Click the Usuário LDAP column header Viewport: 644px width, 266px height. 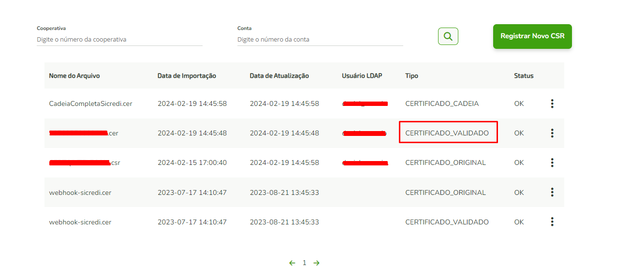point(362,76)
